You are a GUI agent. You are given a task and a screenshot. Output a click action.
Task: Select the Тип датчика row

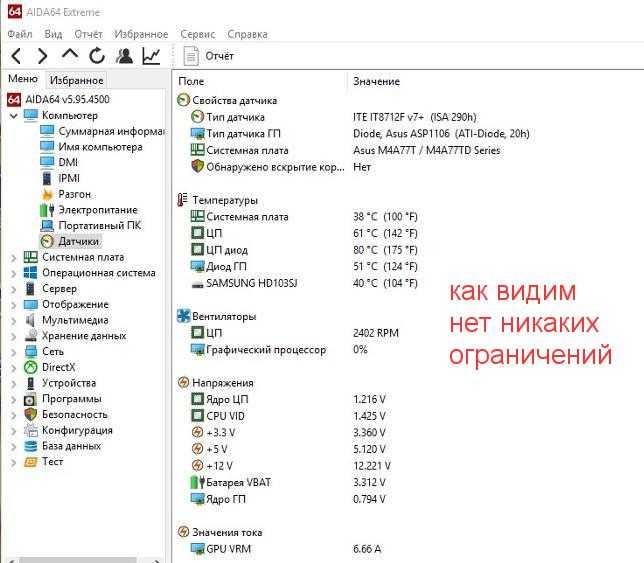pyautogui.click(x=333, y=117)
